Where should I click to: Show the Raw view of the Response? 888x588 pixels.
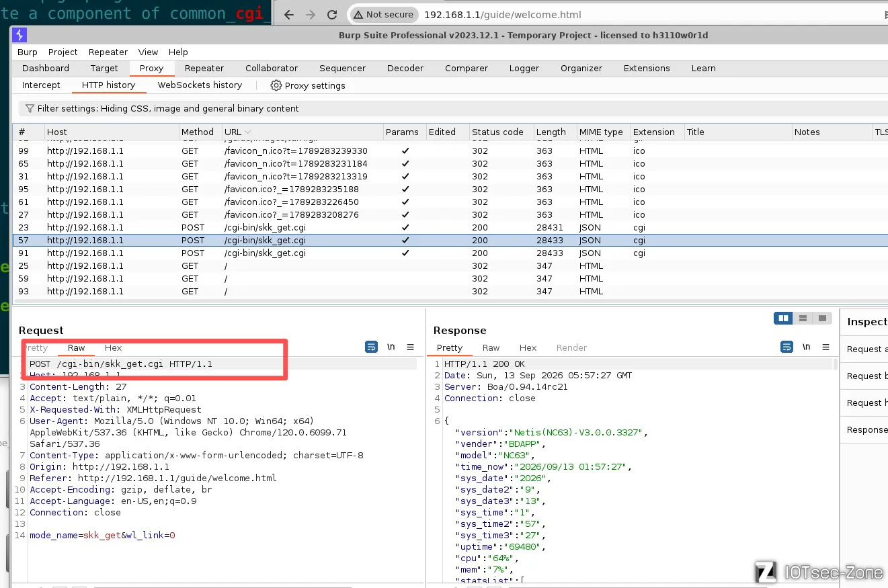coord(491,347)
